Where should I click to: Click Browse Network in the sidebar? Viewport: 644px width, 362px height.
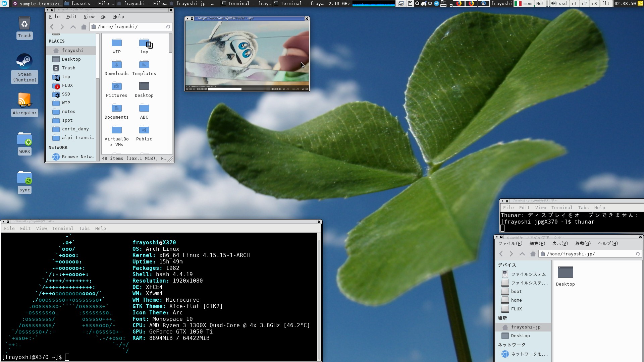(71, 157)
